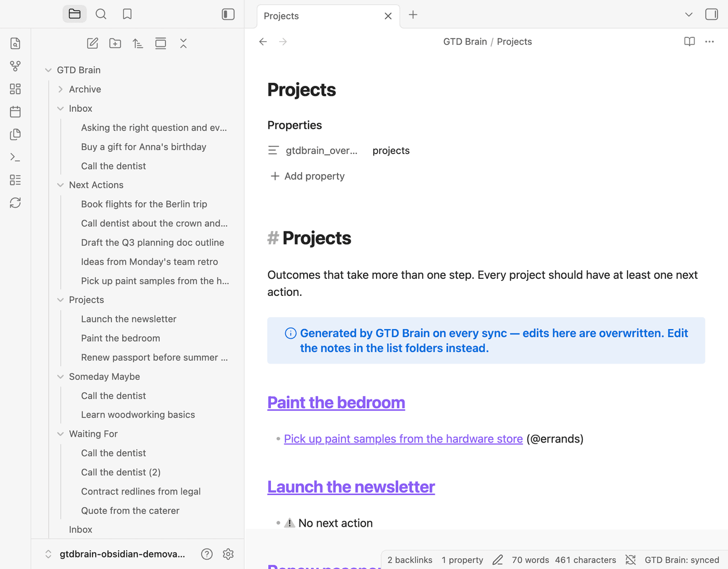Screen dimensions: 728x569
Task: Change the file sort order
Action: click(x=138, y=43)
